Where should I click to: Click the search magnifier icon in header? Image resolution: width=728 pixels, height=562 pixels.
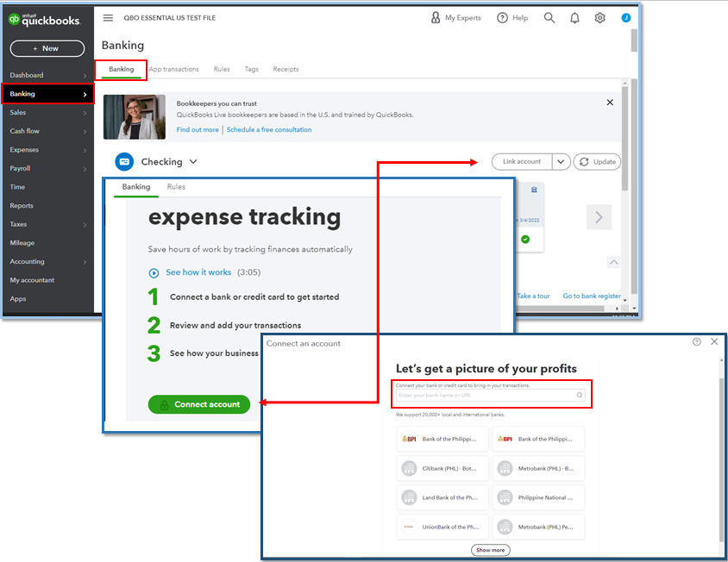click(549, 17)
